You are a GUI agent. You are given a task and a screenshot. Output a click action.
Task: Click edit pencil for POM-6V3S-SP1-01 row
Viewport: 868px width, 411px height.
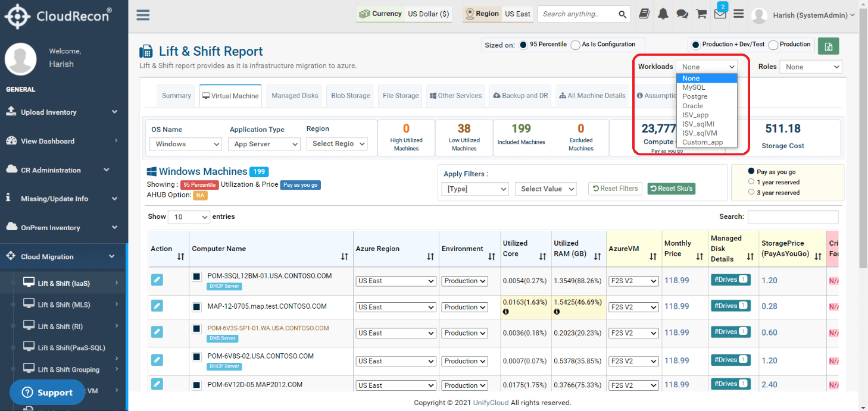tap(157, 332)
